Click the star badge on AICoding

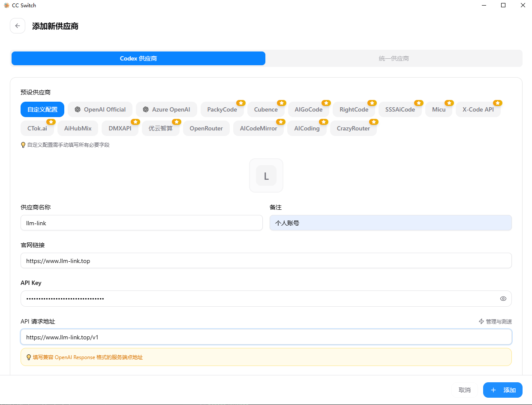click(324, 122)
